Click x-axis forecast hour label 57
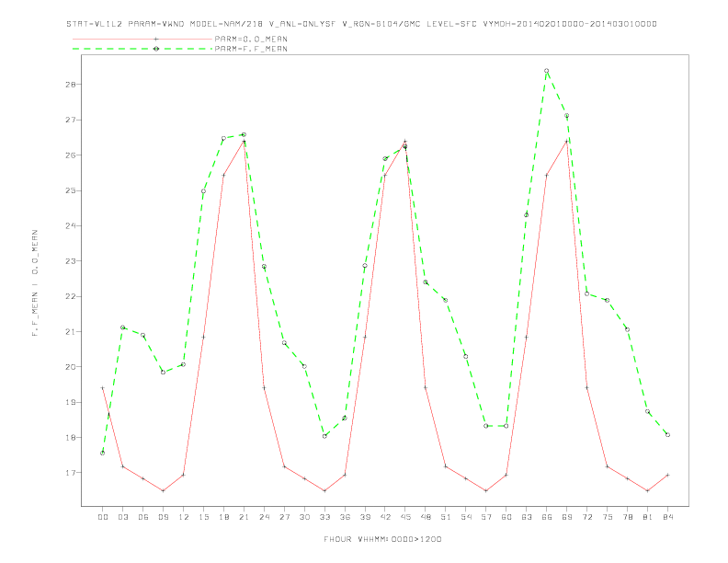 click(x=486, y=517)
